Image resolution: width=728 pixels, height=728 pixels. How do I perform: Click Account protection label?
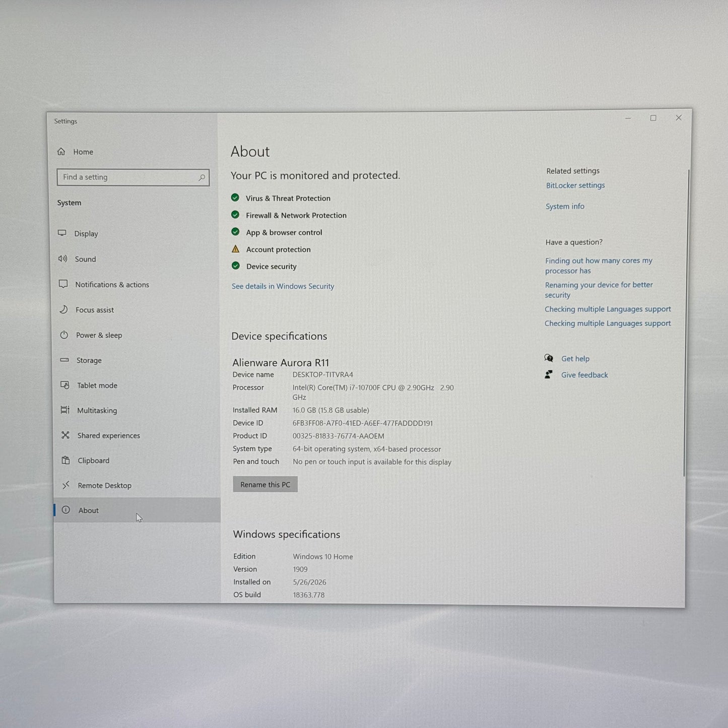point(278,249)
